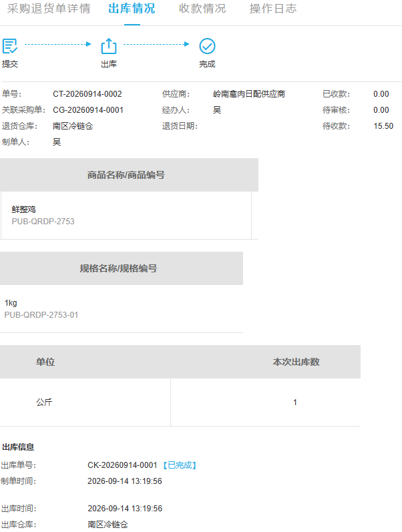View the 操作日志 tab
This screenshot has width=402, height=532.
click(x=273, y=9)
